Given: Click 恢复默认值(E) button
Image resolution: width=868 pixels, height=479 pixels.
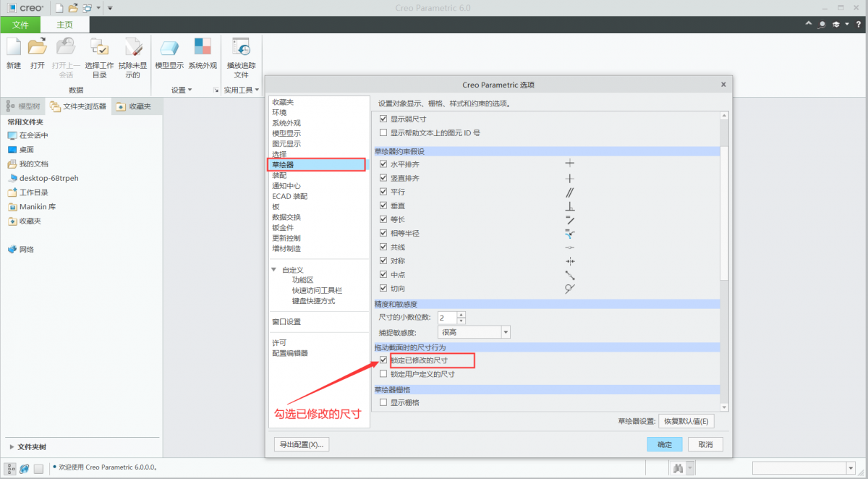Looking at the screenshot, I should coord(686,421).
